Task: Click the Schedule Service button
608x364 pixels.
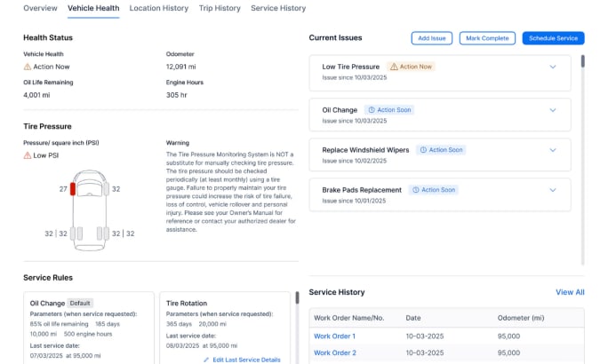Action: tap(553, 38)
